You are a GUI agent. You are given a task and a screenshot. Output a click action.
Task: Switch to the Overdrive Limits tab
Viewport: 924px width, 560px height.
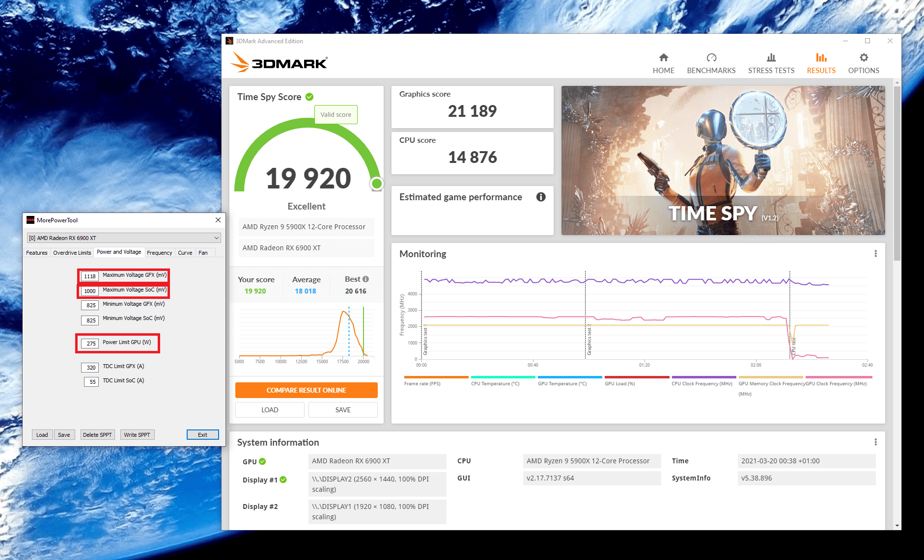[72, 253]
